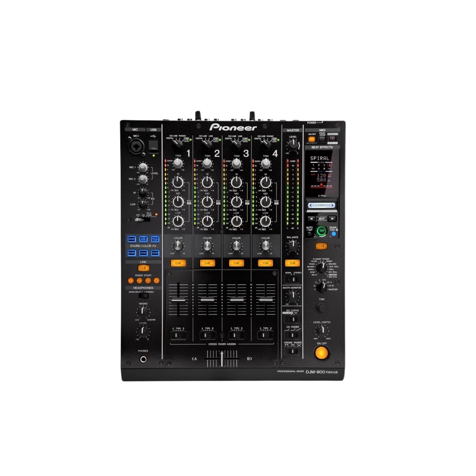Click Fader Start button 2
Viewport: 476px width, 476px height.
139,281
